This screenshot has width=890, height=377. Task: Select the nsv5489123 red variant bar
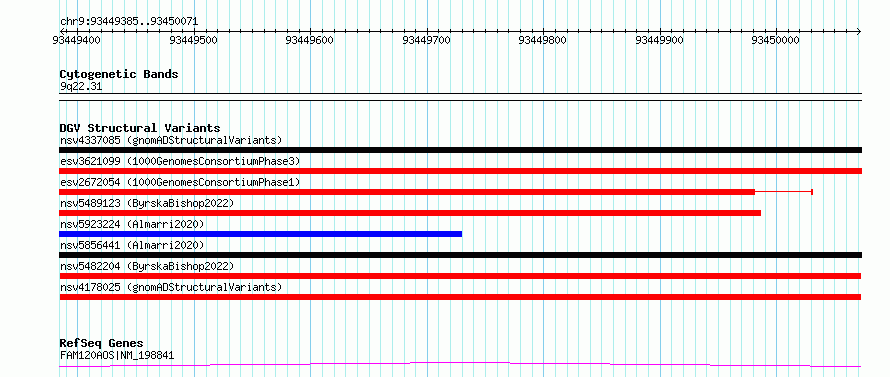[410, 213]
